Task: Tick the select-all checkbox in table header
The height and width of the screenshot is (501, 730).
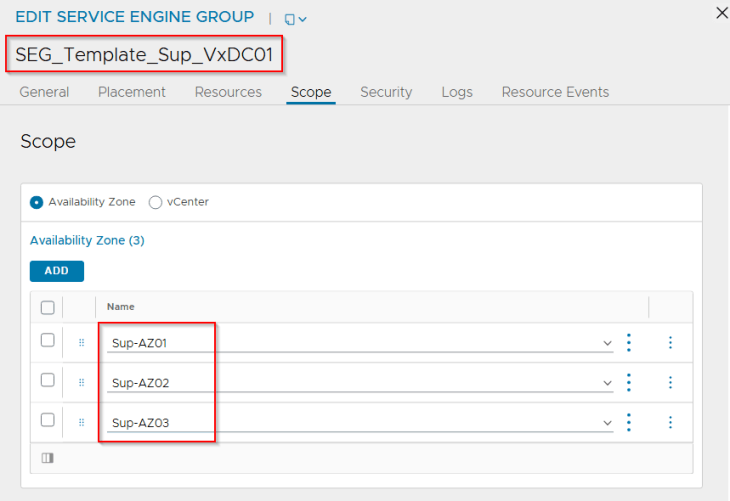Action: click(47, 307)
